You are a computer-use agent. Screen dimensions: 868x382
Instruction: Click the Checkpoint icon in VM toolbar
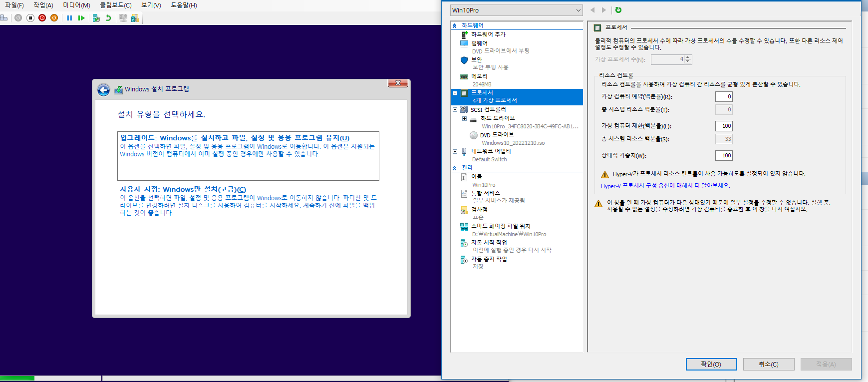point(96,18)
